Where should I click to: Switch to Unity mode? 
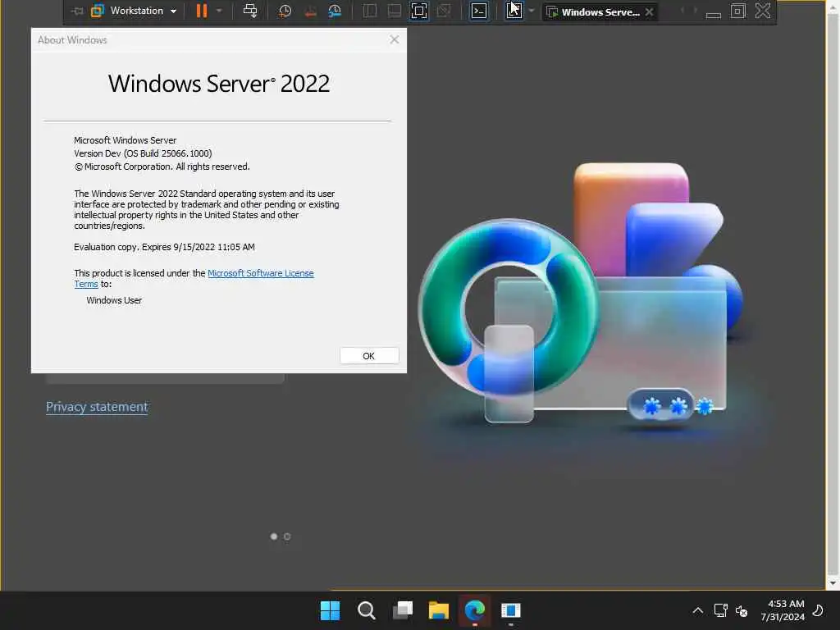coord(444,11)
